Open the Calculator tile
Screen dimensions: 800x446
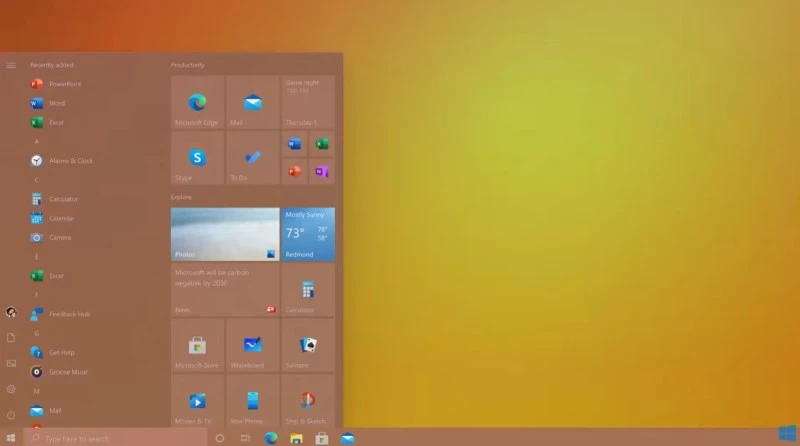pos(308,290)
